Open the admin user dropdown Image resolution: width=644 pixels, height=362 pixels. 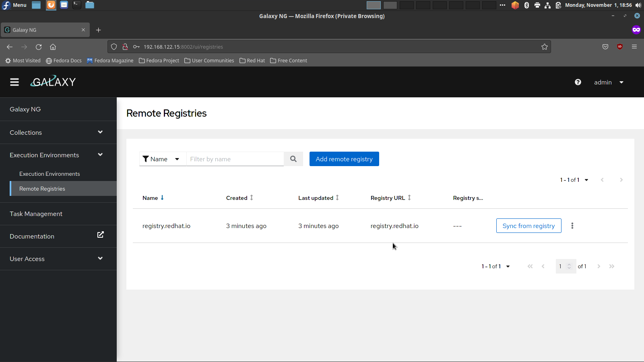coord(609,82)
